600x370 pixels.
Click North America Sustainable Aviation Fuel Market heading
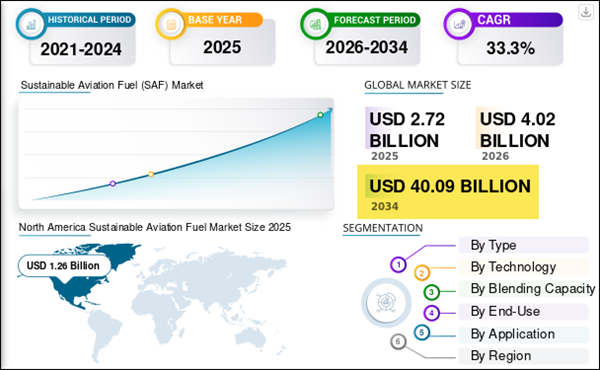(155, 227)
